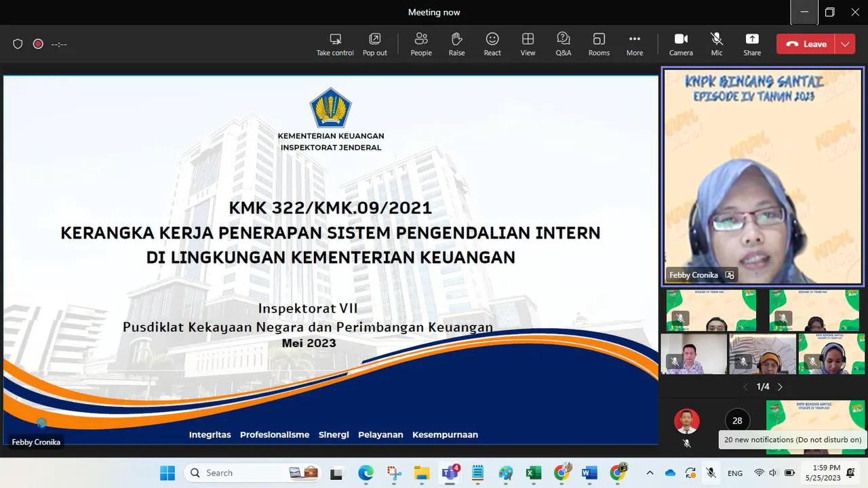Open Snipping Tool from the taskbar
The height and width of the screenshot is (488, 868).
click(394, 473)
